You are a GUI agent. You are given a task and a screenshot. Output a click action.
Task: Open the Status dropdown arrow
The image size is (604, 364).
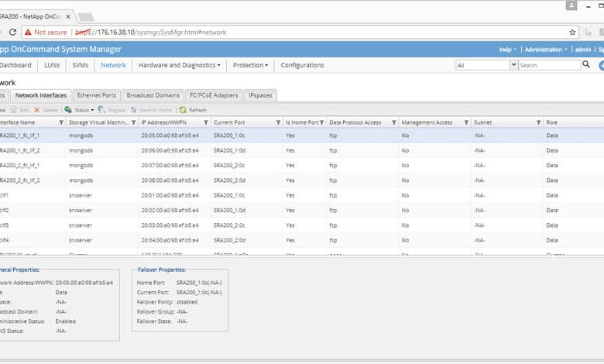[x=92, y=110]
